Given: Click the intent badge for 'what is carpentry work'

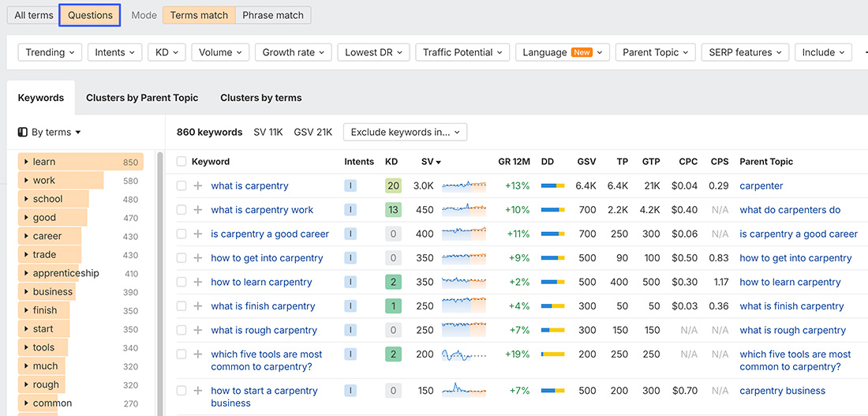Looking at the screenshot, I should pyautogui.click(x=350, y=210).
